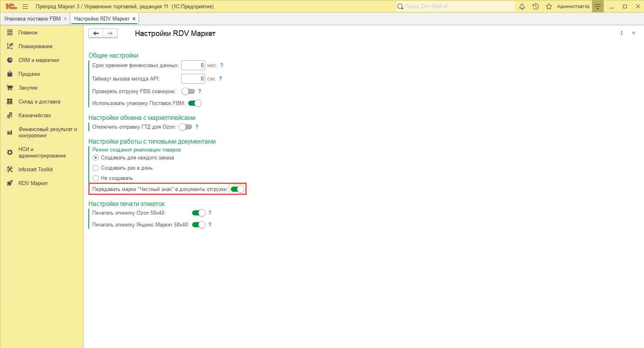Click the Общие настройки section heading
Viewport: 644px width, 348px height.
[x=113, y=55]
